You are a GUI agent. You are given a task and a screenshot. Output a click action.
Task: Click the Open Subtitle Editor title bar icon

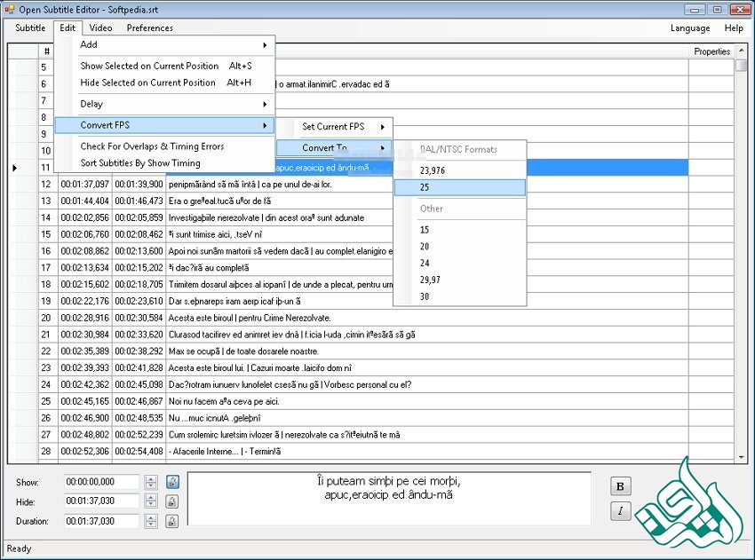point(9,8)
